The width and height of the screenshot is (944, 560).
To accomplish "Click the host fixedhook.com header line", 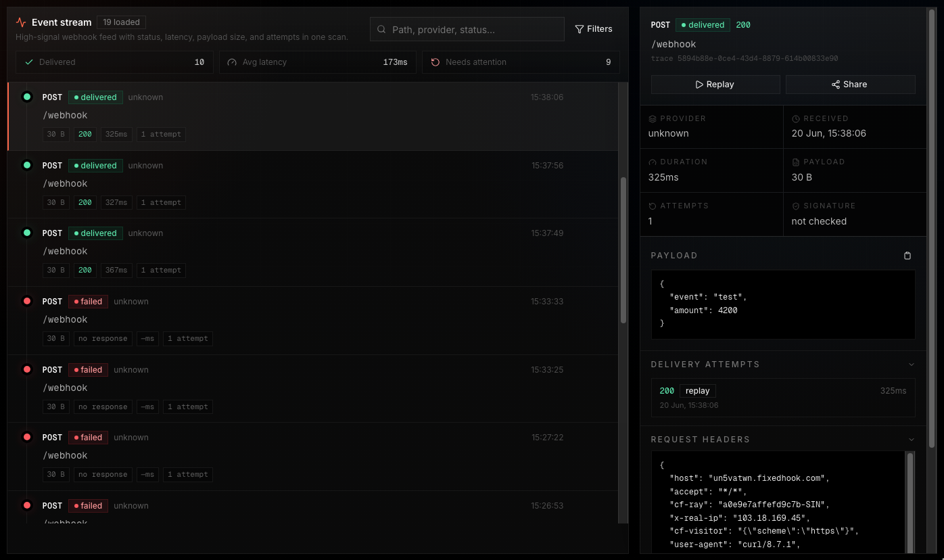I will (x=749, y=478).
